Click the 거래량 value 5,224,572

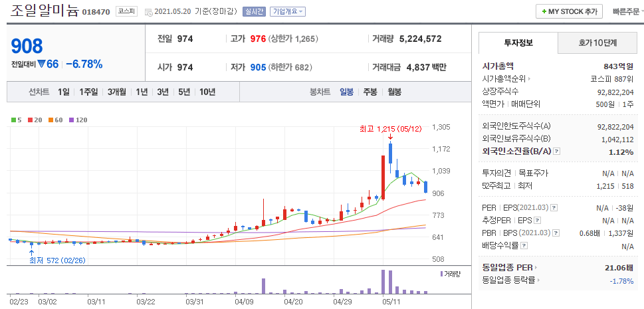point(420,39)
